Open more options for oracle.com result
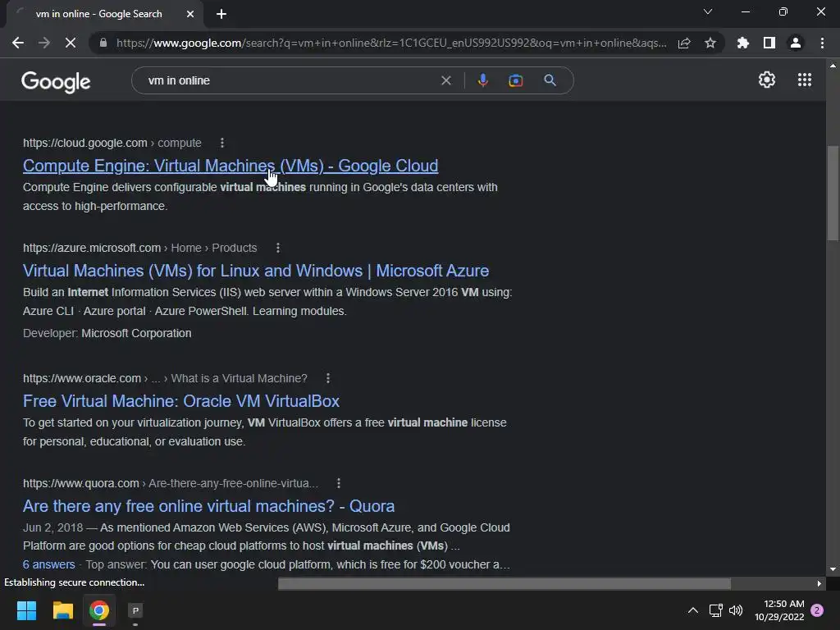Screen dimensions: 840x630 [x=328, y=378]
